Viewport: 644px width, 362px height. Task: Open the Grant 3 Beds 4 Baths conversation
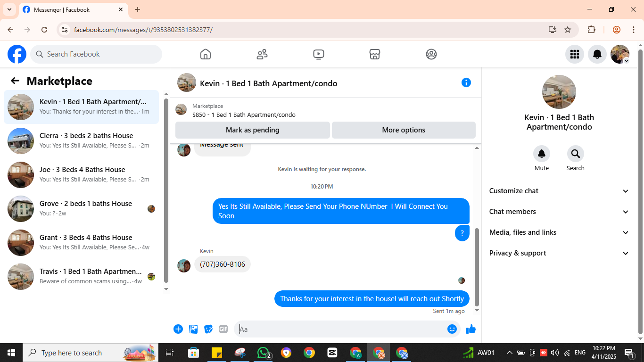point(82,243)
